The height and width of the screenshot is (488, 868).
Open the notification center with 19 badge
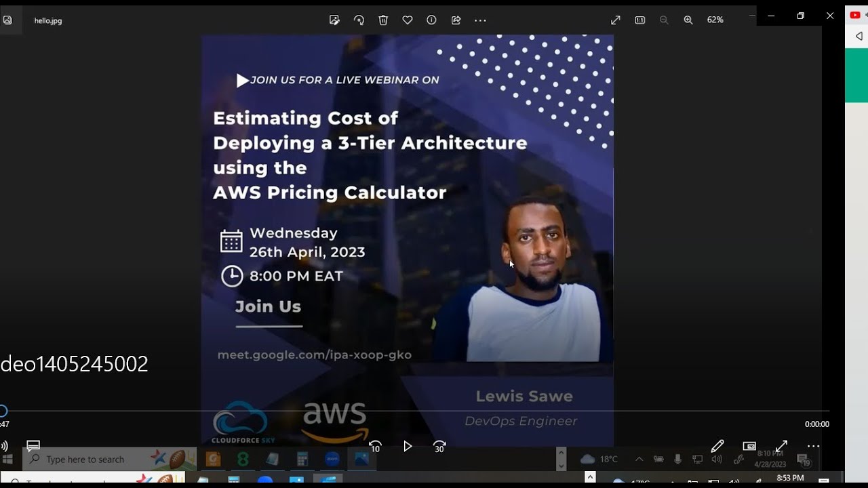[804, 460]
